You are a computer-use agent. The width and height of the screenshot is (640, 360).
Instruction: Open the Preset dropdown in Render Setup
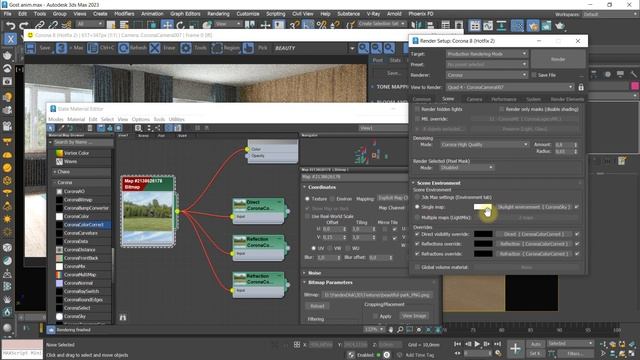(487, 64)
